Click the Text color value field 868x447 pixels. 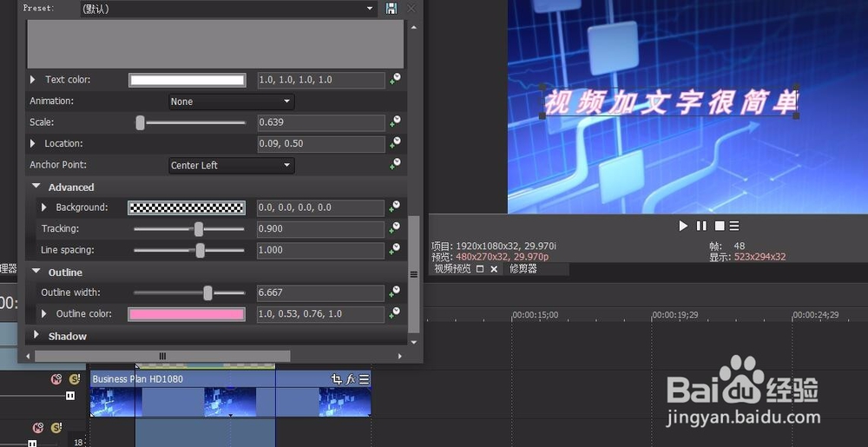pyautogui.click(x=321, y=80)
